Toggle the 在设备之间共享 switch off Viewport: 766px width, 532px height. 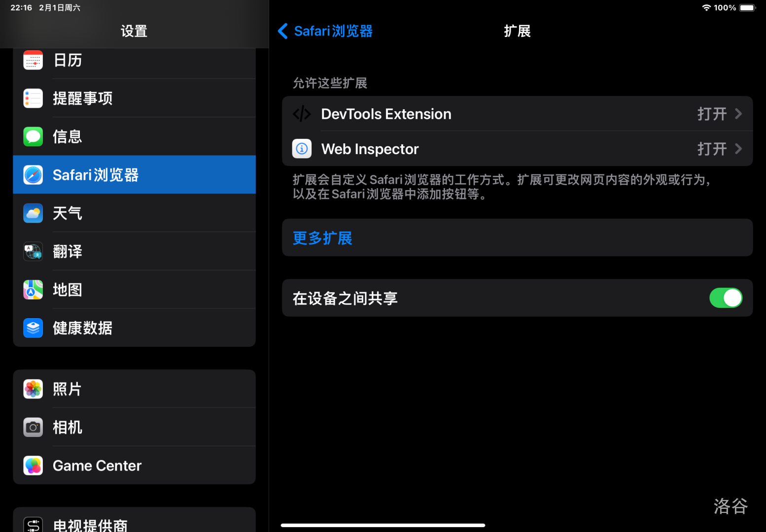point(726,298)
